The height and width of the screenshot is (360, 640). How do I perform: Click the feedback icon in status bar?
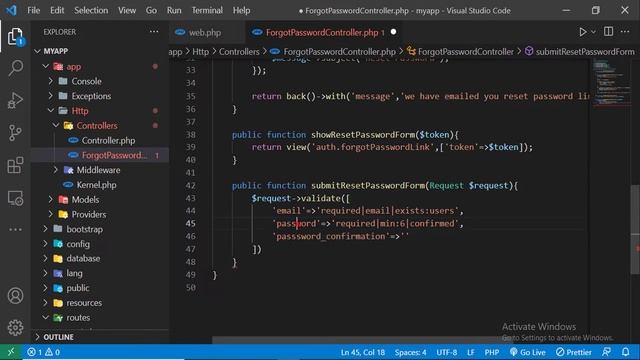coord(607,352)
